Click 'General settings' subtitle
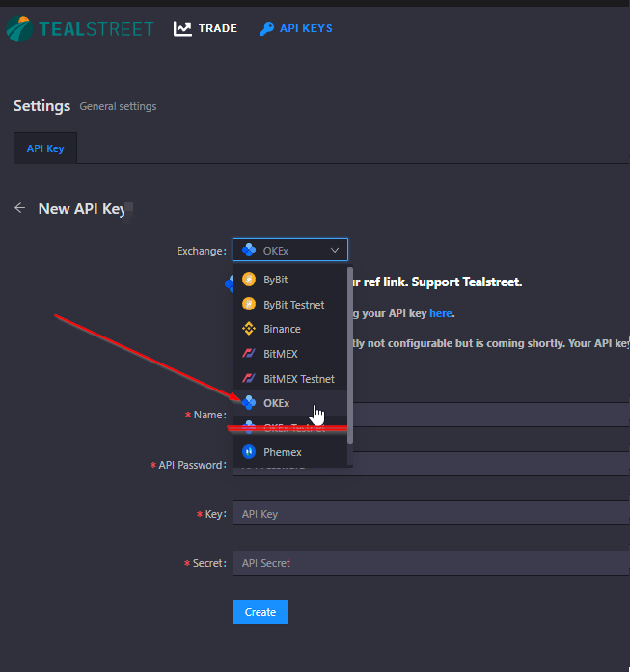 click(x=118, y=106)
